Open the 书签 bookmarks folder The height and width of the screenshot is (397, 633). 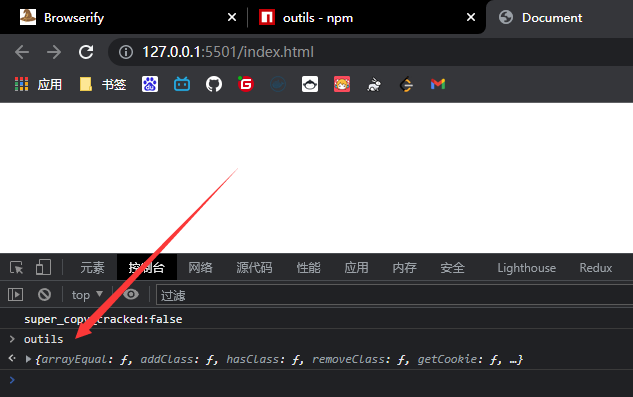103,84
